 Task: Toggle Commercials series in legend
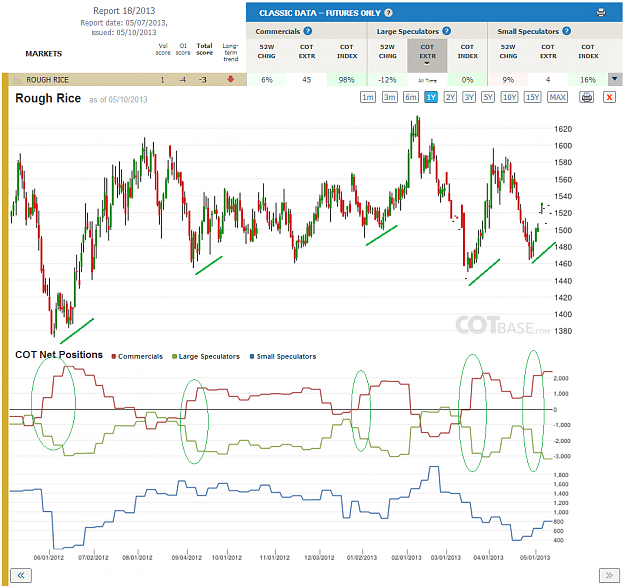click(x=137, y=356)
